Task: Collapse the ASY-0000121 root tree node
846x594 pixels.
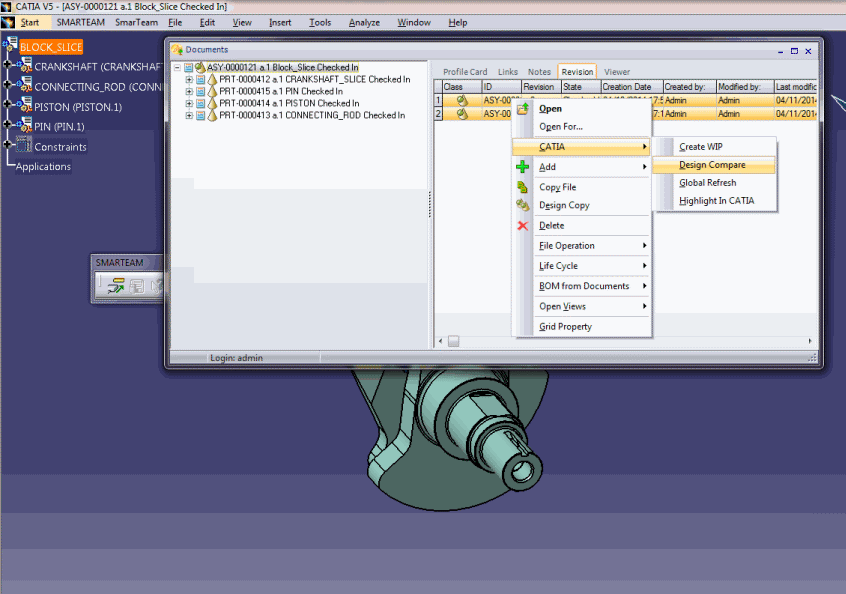Action: tap(177, 67)
